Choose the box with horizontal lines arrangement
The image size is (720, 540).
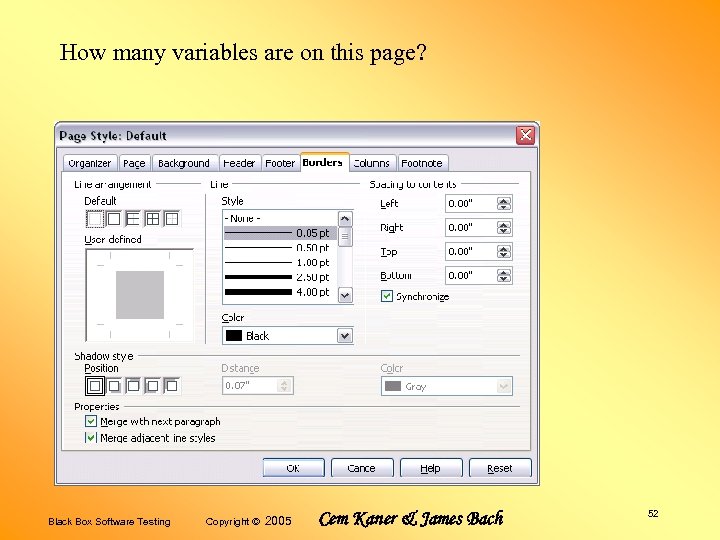tap(133, 219)
